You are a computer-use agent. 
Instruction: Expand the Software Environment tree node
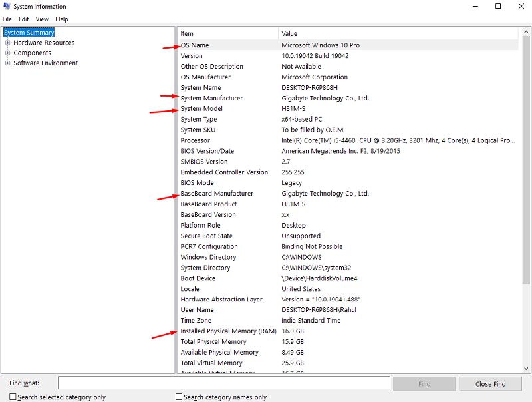click(8, 63)
